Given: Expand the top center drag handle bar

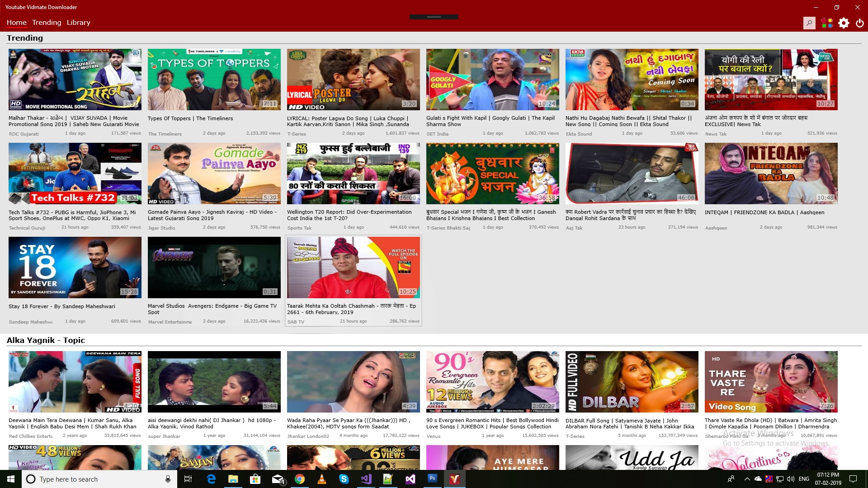Looking at the screenshot, I should pos(434,17).
